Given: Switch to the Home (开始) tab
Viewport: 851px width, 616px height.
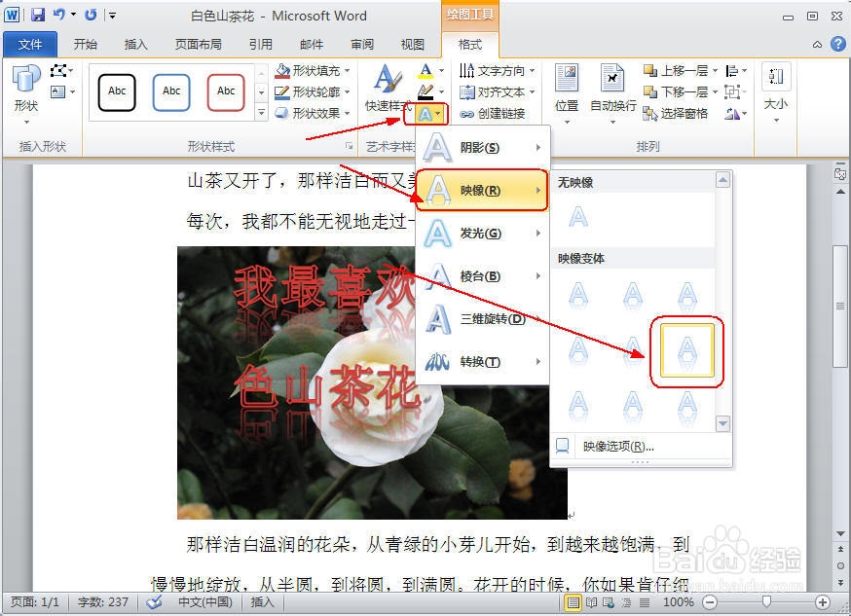Looking at the screenshot, I should pyautogui.click(x=86, y=45).
